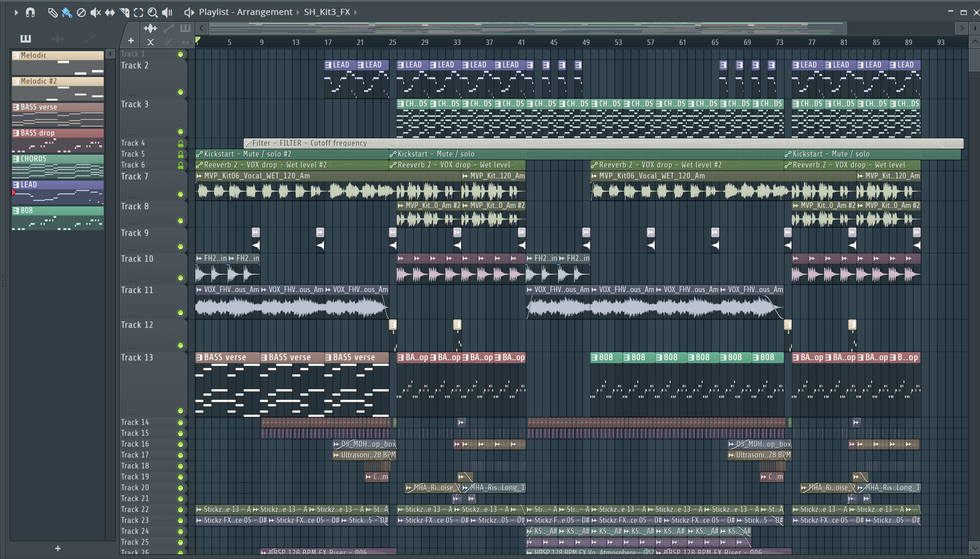980x559 pixels.
Task: Click the speaker icon before Playlist title
Action: coord(189,12)
